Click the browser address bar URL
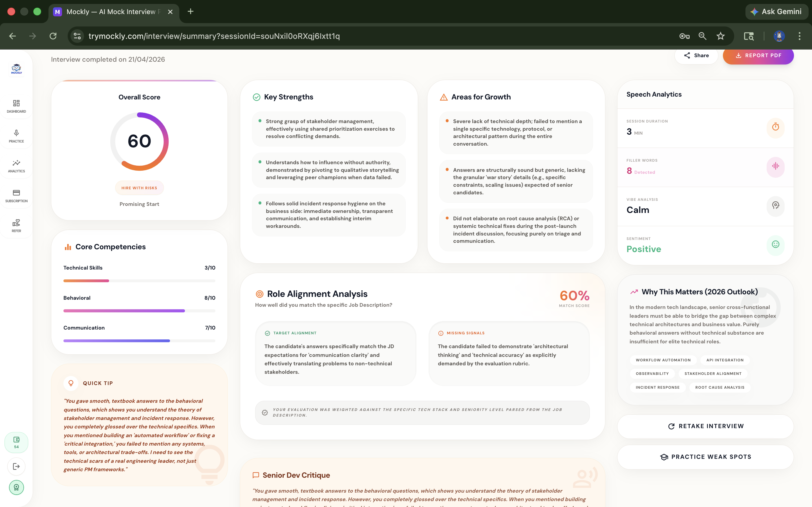The image size is (812, 507). tap(214, 36)
